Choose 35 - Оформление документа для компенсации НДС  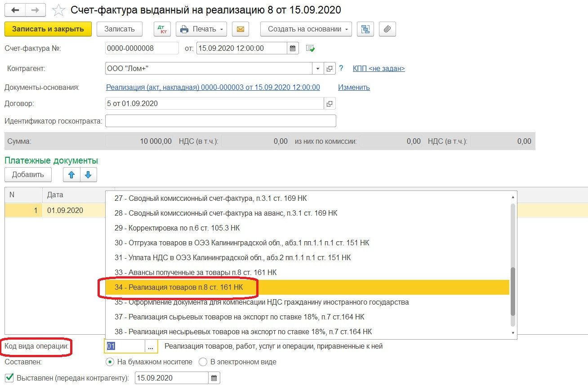[x=307, y=302]
